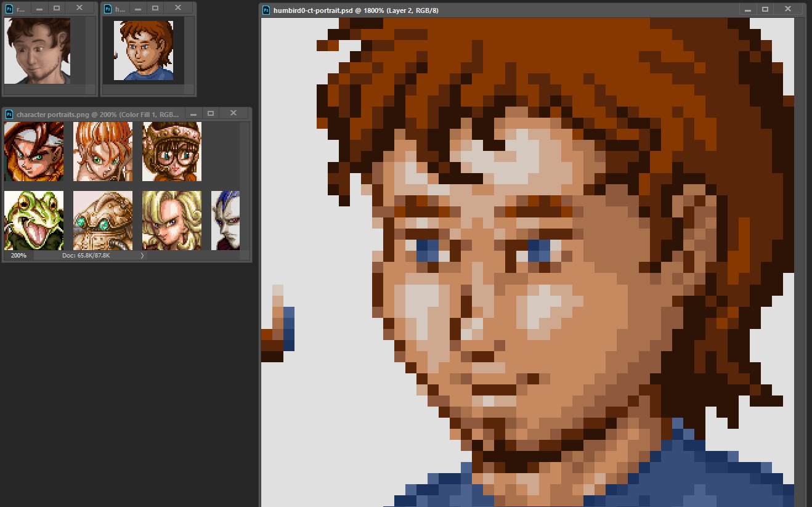Click the green frog character portrait

[x=34, y=220]
